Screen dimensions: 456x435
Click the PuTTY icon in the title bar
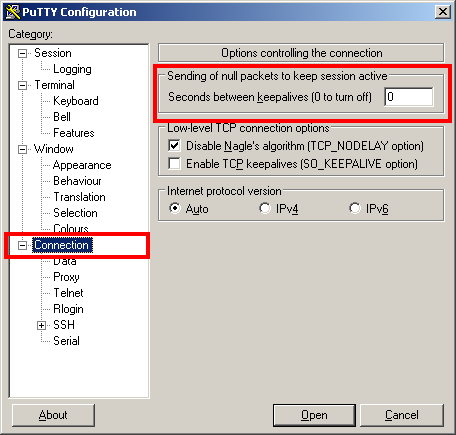[x=13, y=12]
